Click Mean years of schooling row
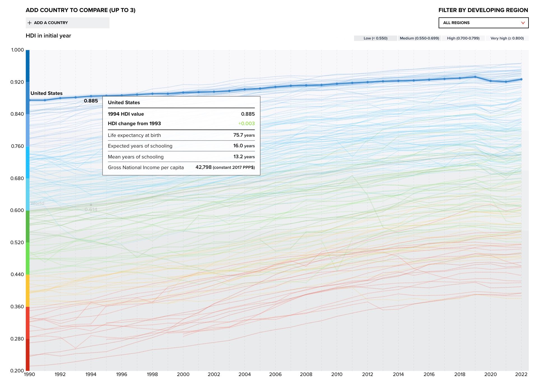Image resolution: width=540 pixels, height=392 pixels. pos(181,157)
